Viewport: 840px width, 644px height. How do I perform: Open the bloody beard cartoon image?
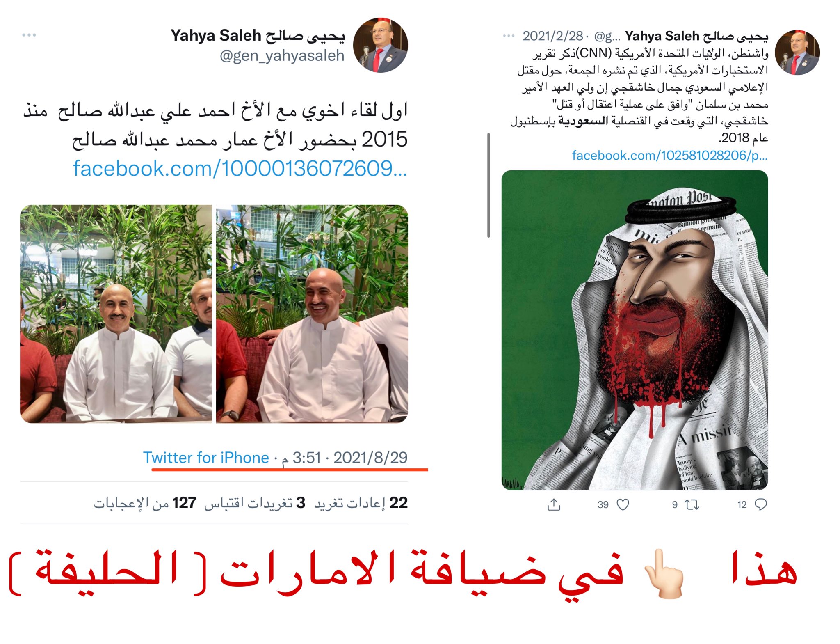pyautogui.click(x=635, y=330)
